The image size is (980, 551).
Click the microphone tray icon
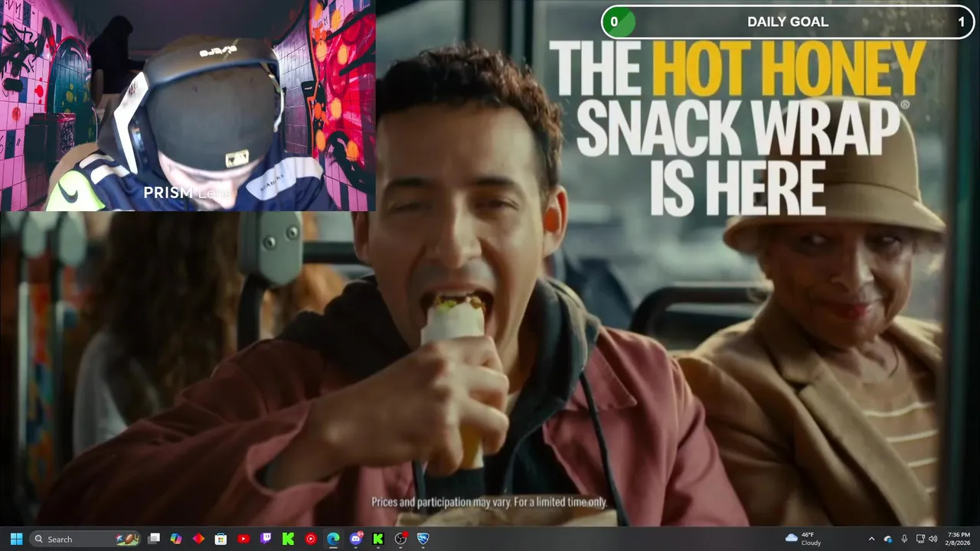pos(904,539)
